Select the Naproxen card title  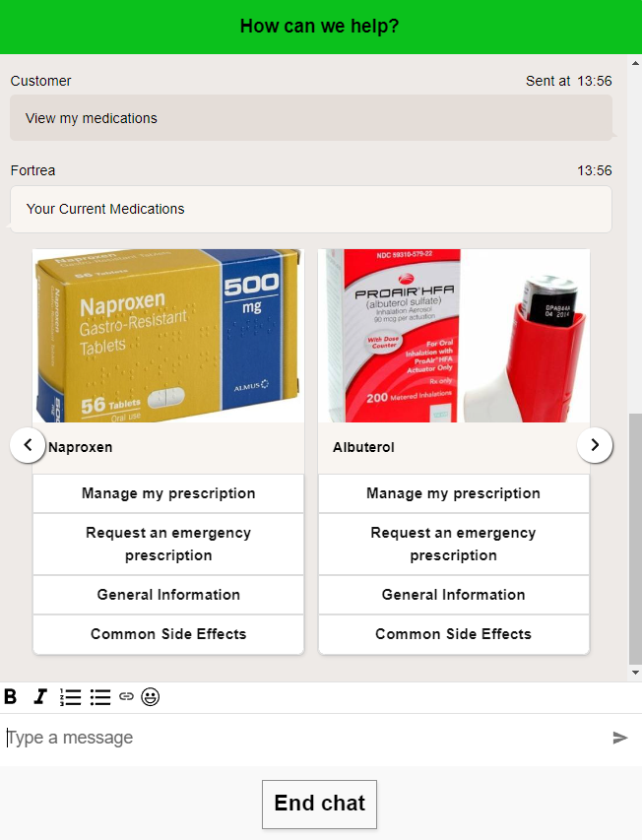coord(81,447)
